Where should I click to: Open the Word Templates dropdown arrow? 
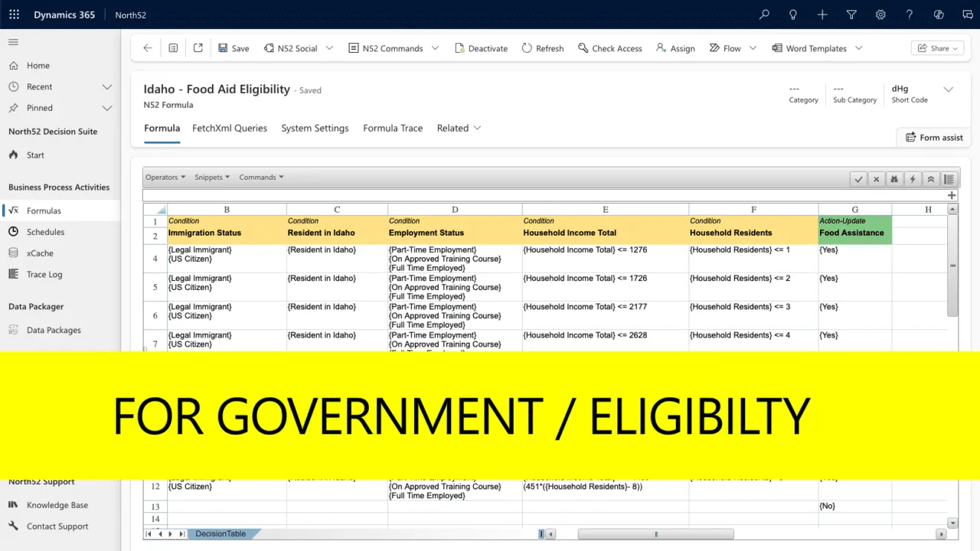click(858, 48)
